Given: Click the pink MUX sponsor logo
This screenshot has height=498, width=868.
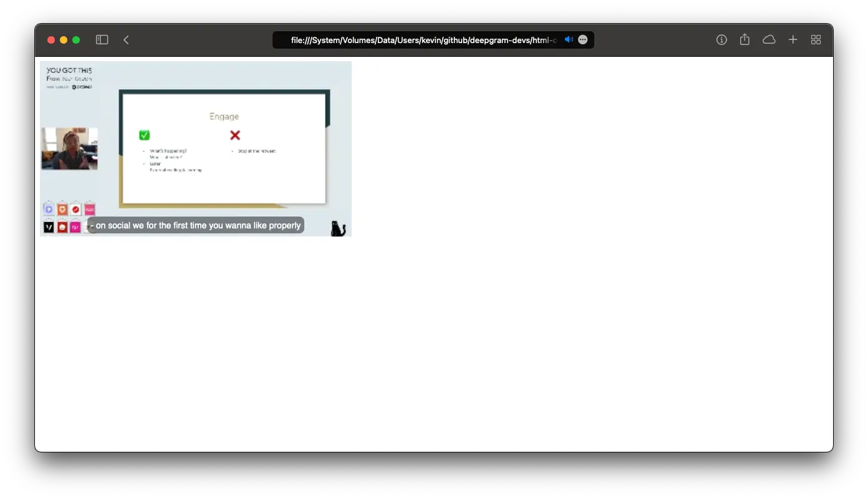Looking at the screenshot, I should pos(89,209).
